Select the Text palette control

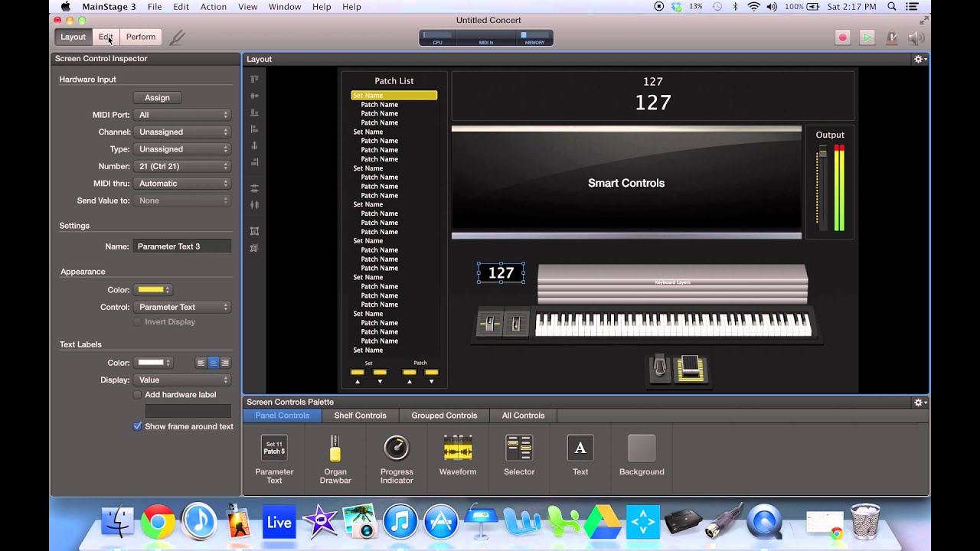tap(580, 455)
